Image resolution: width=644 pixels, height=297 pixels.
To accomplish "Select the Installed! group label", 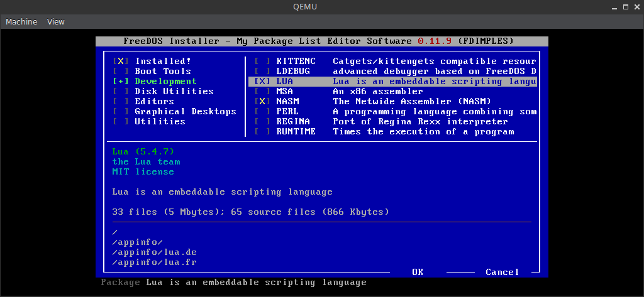I will [x=163, y=61].
